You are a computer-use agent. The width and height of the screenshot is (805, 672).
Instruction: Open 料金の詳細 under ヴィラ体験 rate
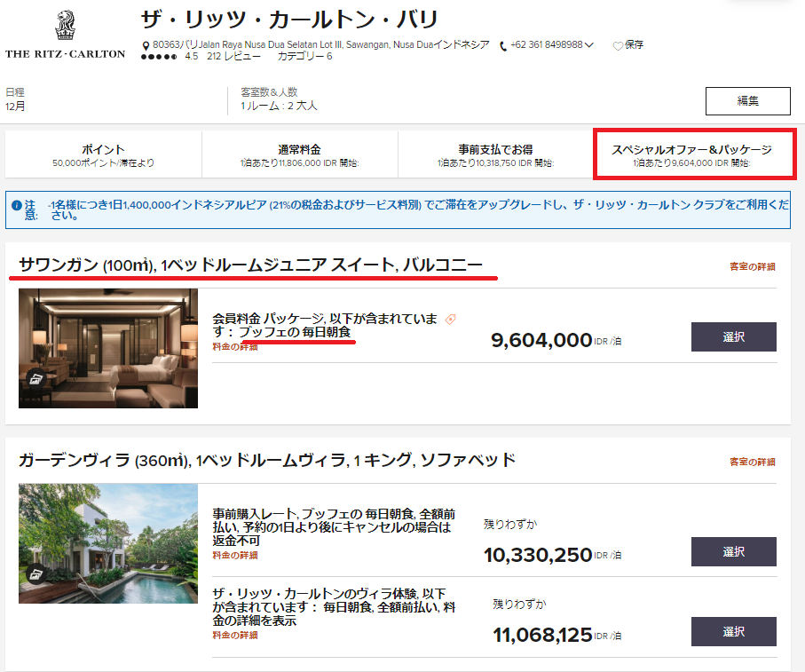pos(235,635)
